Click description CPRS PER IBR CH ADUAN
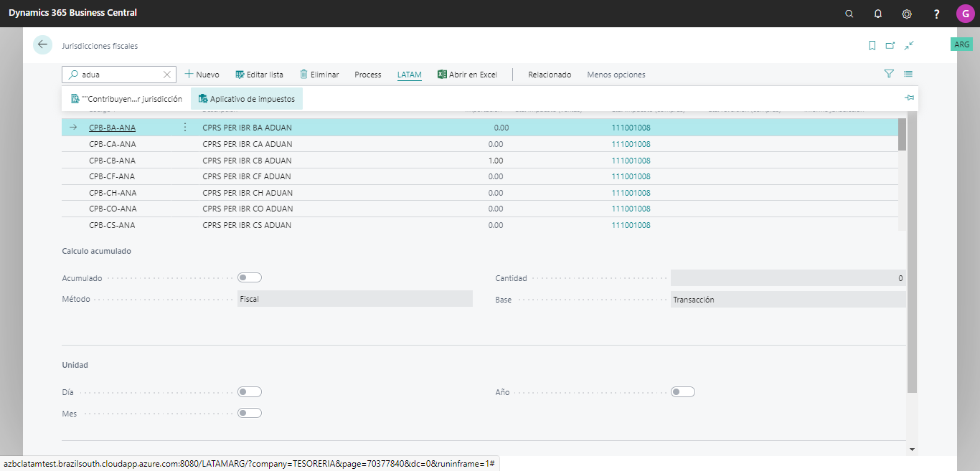Screen dimensions: 980x471 [248, 193]
